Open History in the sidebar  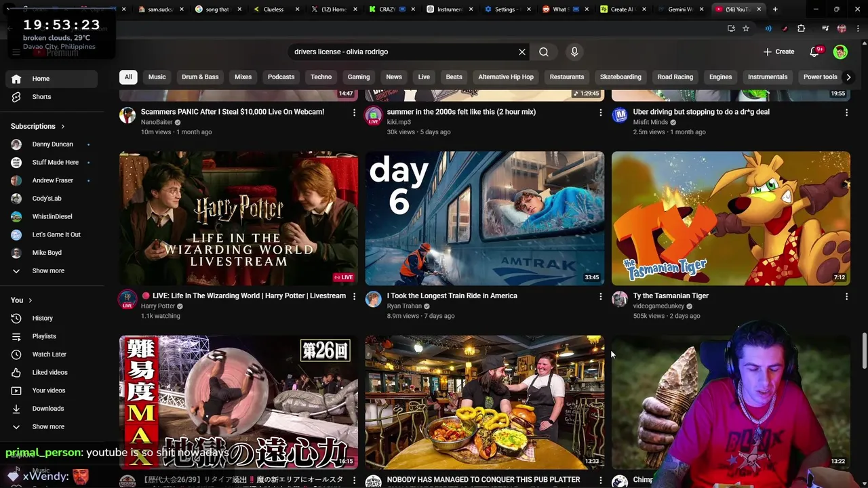52,318
